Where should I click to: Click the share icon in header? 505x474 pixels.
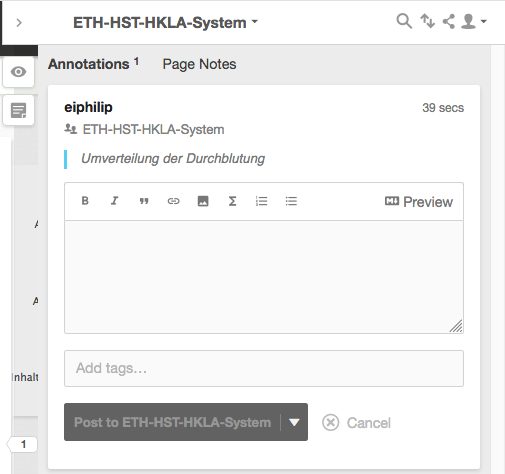coord(449,21)
